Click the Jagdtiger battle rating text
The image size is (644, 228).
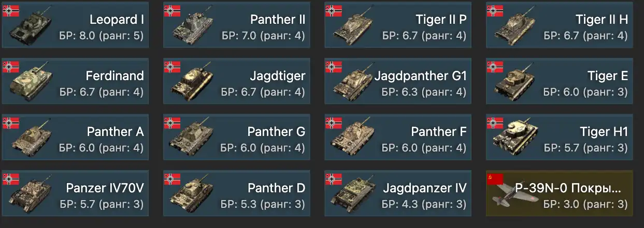pos(263,92)
